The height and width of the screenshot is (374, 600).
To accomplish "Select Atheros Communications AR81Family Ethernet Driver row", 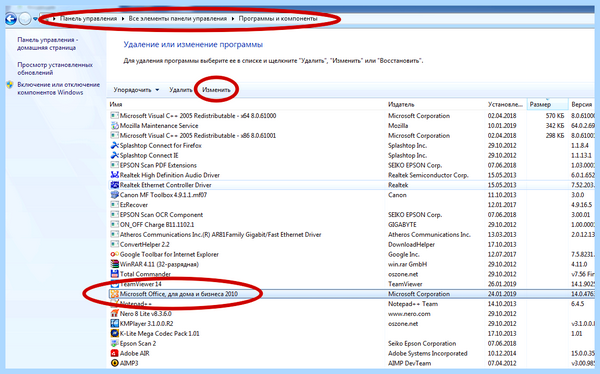I will [352, 235].
